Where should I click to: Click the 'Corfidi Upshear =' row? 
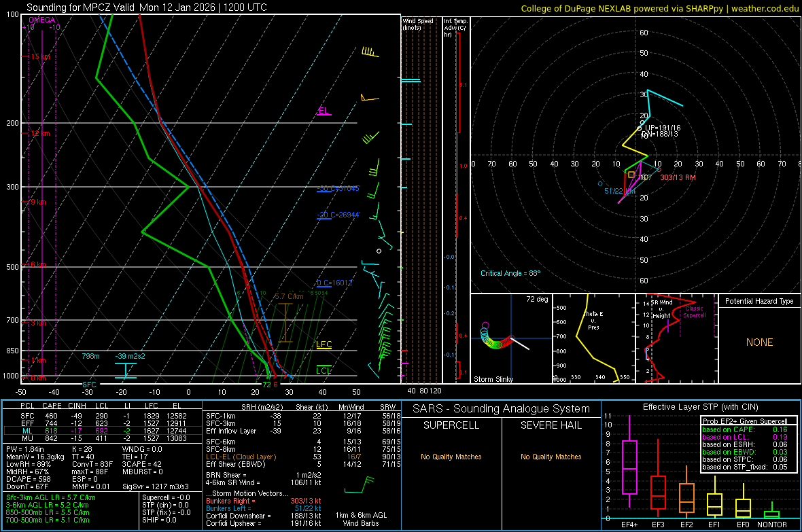click(264, 523)
